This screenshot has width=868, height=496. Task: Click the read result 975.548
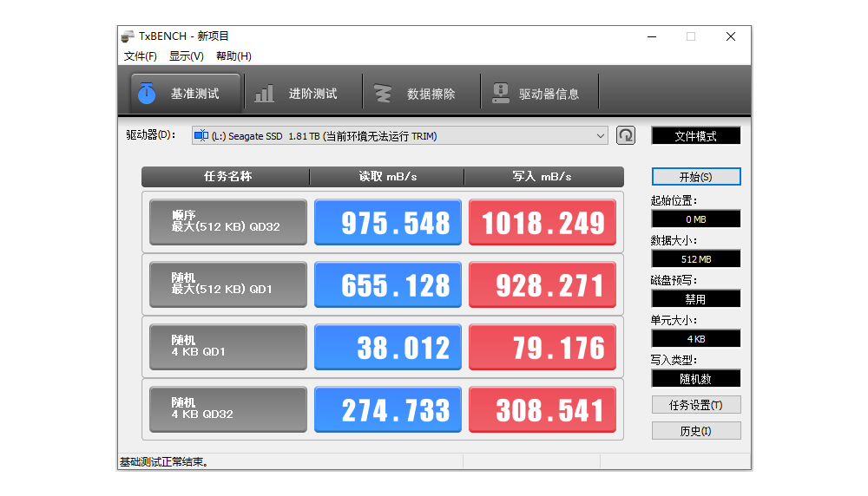(387, 222)
